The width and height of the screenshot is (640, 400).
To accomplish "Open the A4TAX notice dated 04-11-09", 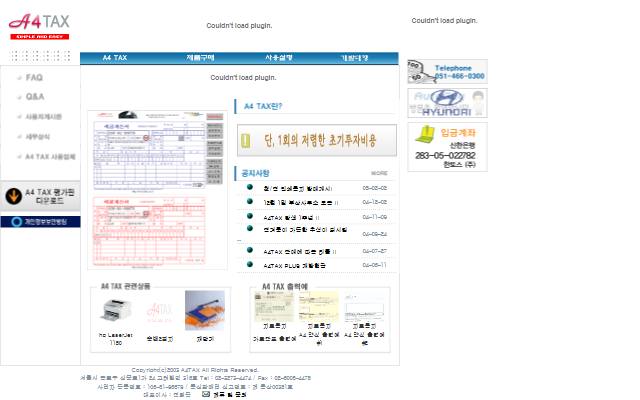I will coord(291,218).
